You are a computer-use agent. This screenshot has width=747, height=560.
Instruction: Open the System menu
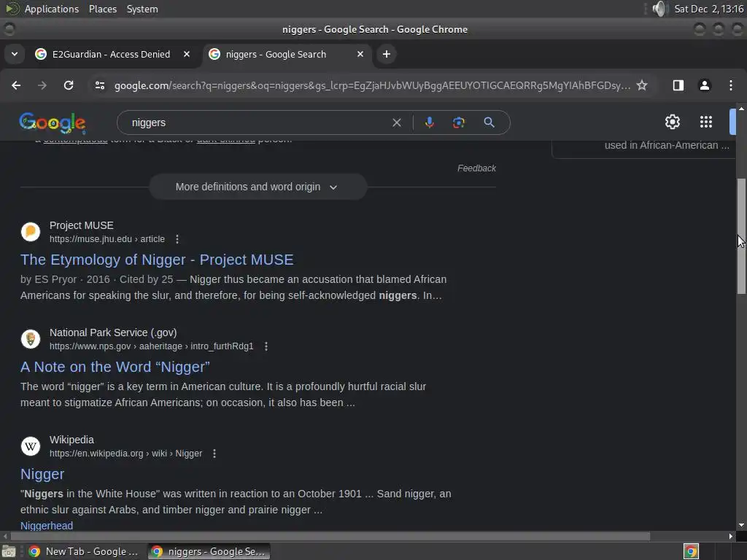coord(142,9)
